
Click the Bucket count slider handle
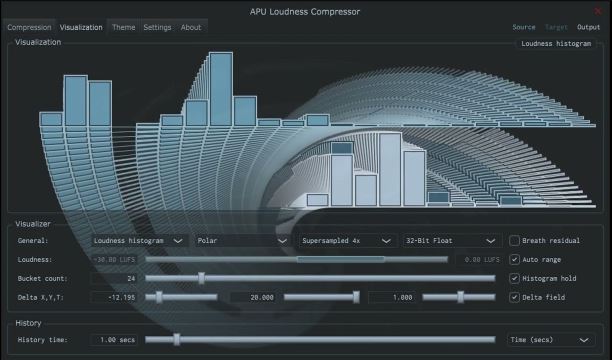tap(201, 278)
